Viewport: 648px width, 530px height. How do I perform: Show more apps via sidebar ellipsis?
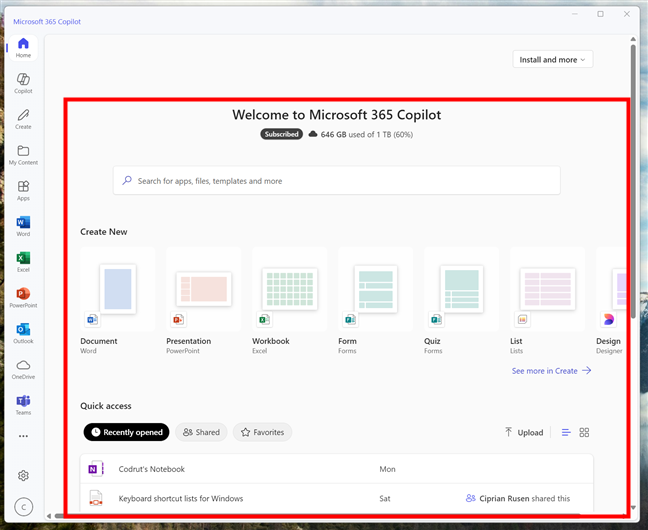tap(23, 436)
